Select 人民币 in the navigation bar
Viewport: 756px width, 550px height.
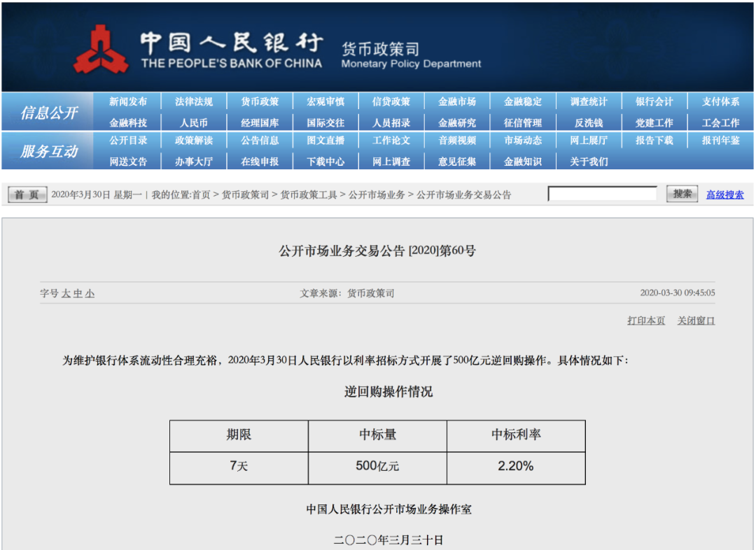coord(194,122)
